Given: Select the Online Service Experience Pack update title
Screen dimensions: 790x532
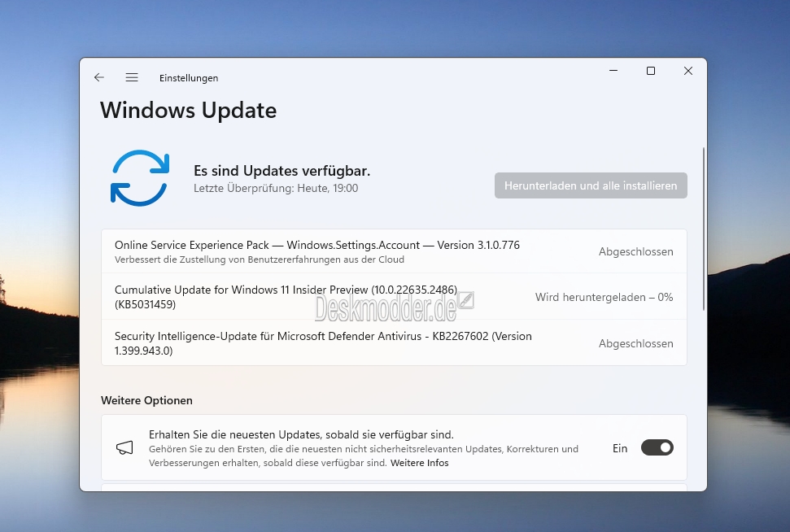Looking at the screenshot, I should (317, 245).
